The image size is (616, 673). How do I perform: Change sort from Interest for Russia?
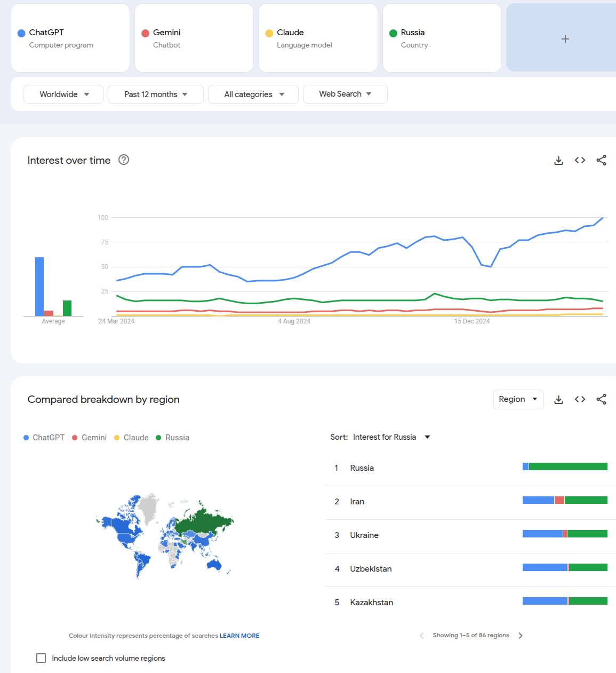click(x=390, y=437)
